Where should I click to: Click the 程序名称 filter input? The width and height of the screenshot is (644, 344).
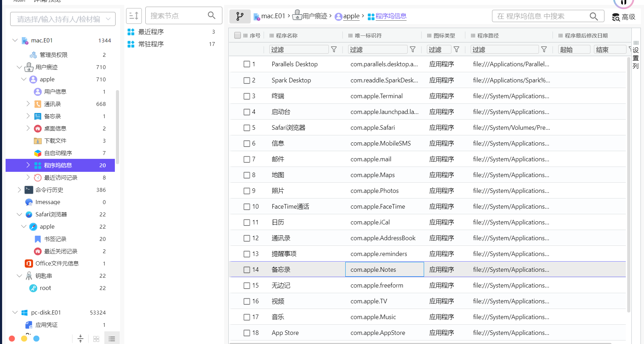point(299,49)
